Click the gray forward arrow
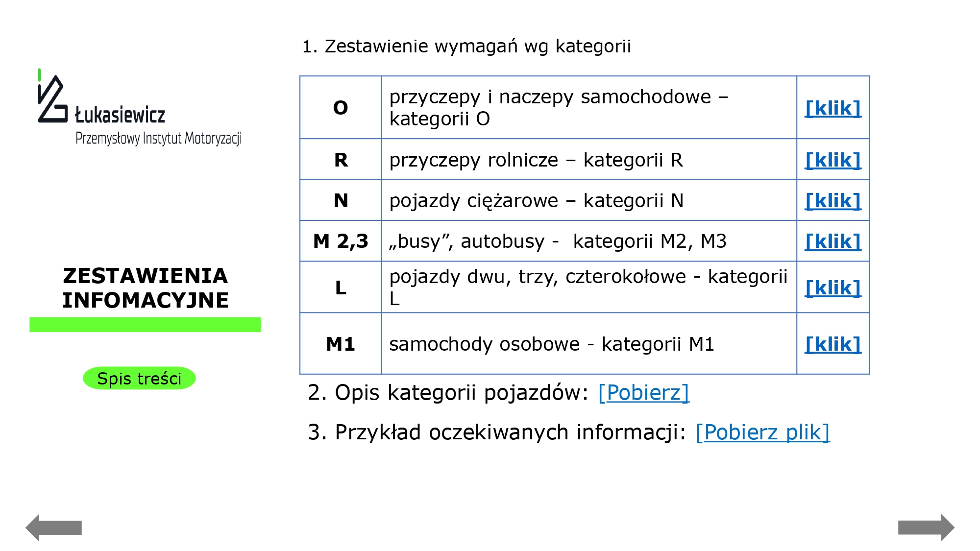 [926, 527]
